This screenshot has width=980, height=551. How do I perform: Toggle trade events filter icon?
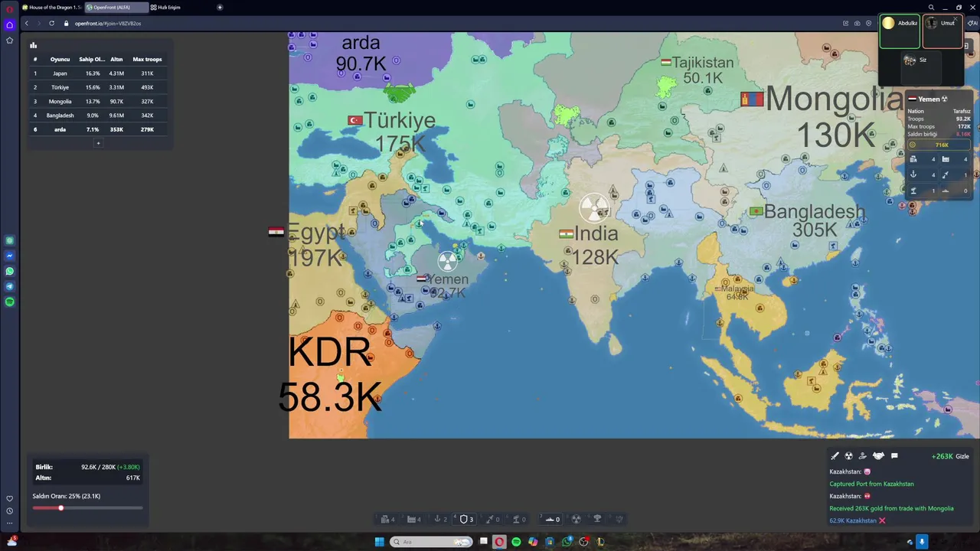pyautogui.click(x=863, y=456)
